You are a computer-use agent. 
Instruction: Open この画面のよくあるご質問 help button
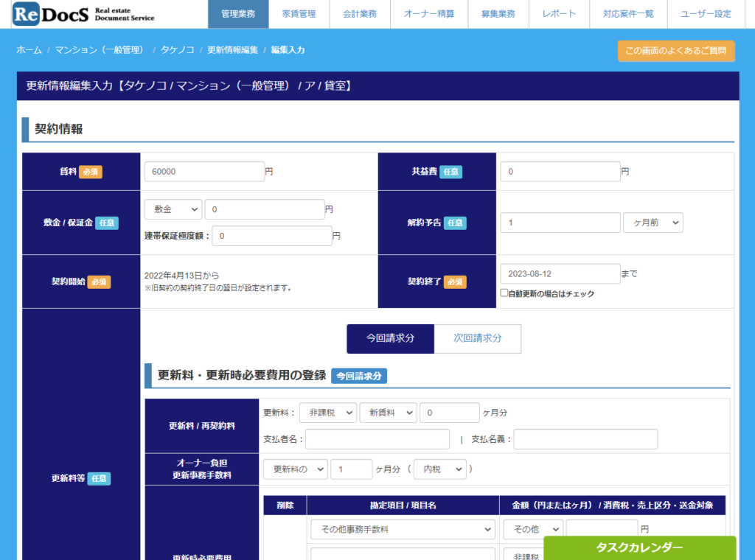[x=676, y=51]
